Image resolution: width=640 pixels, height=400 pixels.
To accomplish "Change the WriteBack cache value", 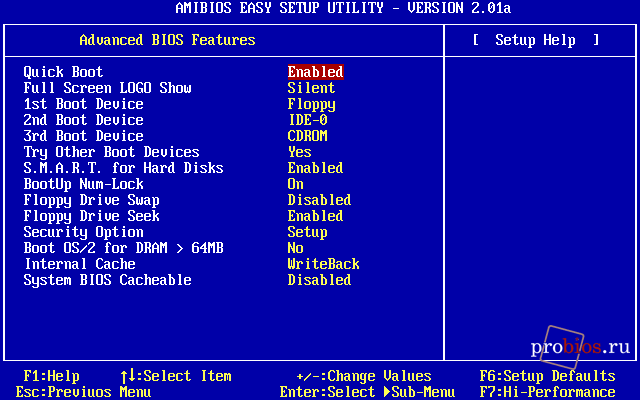I will (x=324, y=264).
